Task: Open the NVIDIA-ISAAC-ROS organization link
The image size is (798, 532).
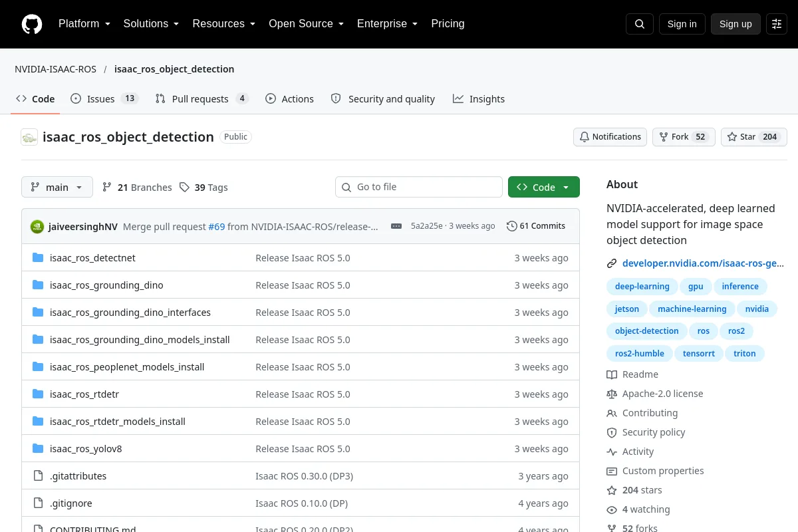Action: pyautogui.click(x=56, y=69)
